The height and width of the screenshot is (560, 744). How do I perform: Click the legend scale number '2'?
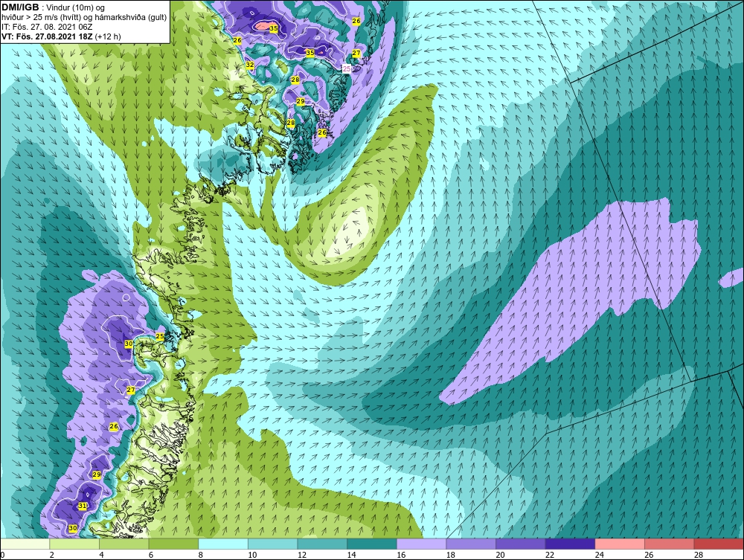click(x=51, y=555)
